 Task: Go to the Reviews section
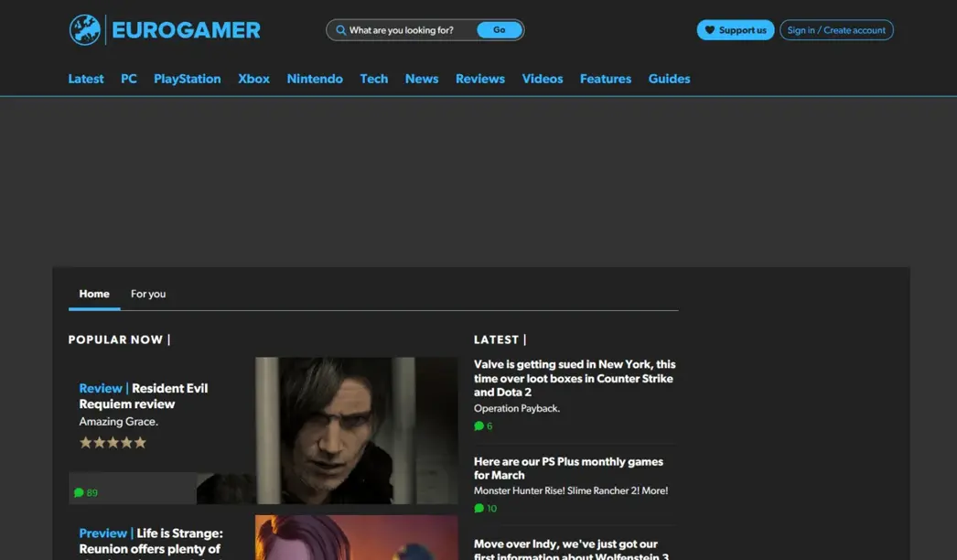tap(480, 79)
